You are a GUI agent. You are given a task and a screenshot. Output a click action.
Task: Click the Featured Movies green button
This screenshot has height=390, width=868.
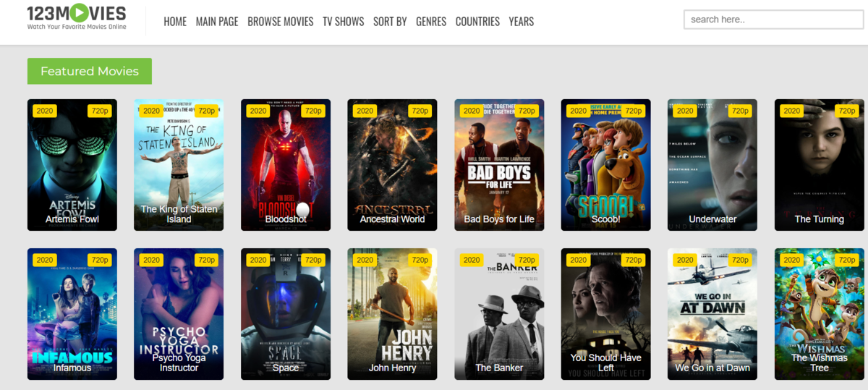click(90, 71)
